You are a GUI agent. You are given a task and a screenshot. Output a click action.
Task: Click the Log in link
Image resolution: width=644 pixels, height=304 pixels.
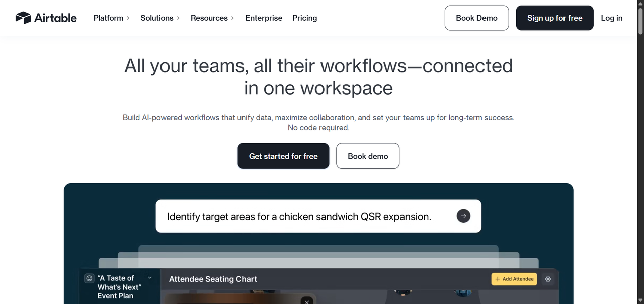[x=612, y=18]
